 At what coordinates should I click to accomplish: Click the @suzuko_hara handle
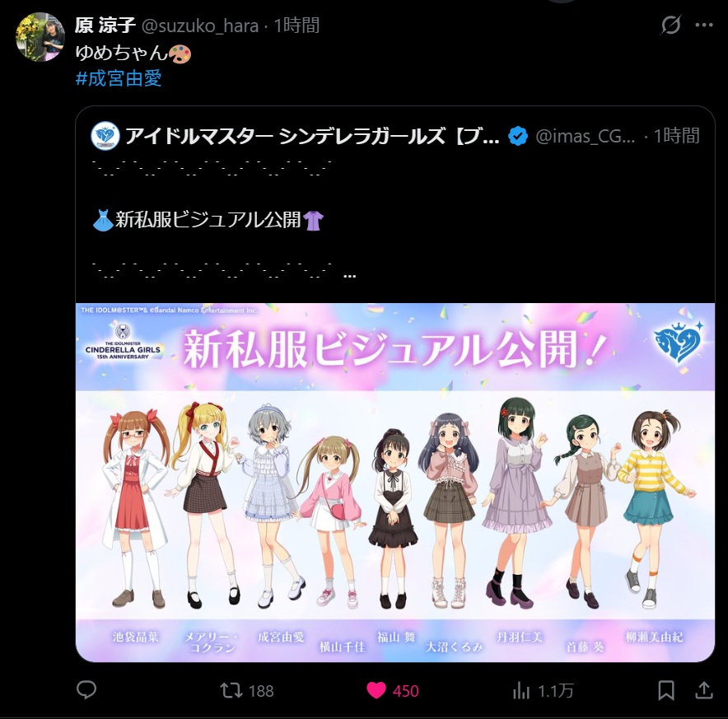tap(199, 26)
